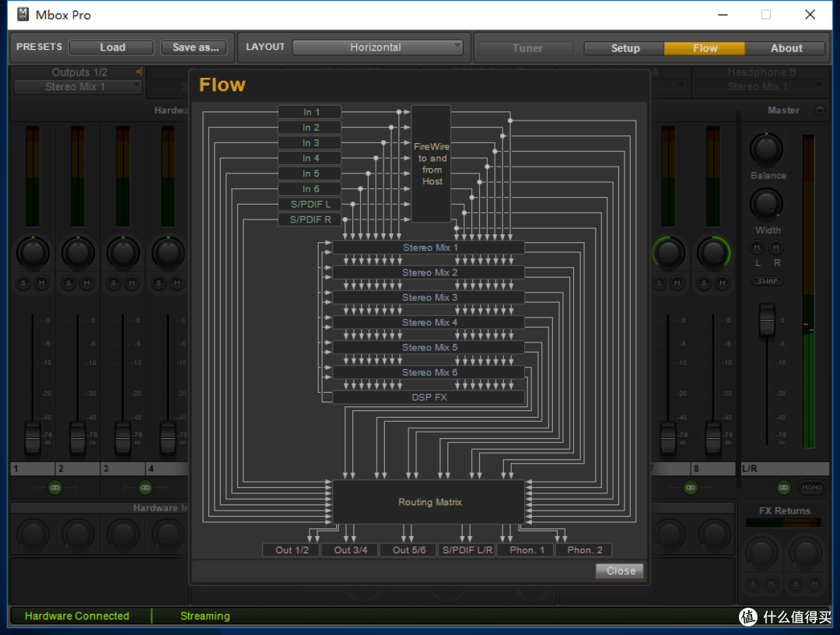Image resolution: width=840 pixels, height=635 pixels.
Task: Click the stereo link icon for channels 3-4
Action: coord(145,488)
